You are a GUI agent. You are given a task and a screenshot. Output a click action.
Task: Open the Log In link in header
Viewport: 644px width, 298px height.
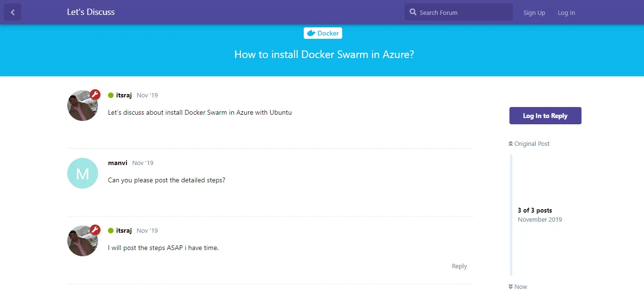(566, 12)
